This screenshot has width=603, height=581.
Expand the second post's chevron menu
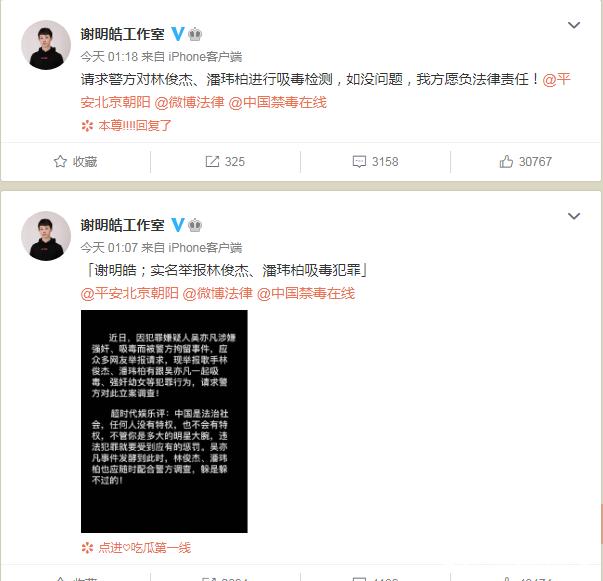(x=574, y=216)
